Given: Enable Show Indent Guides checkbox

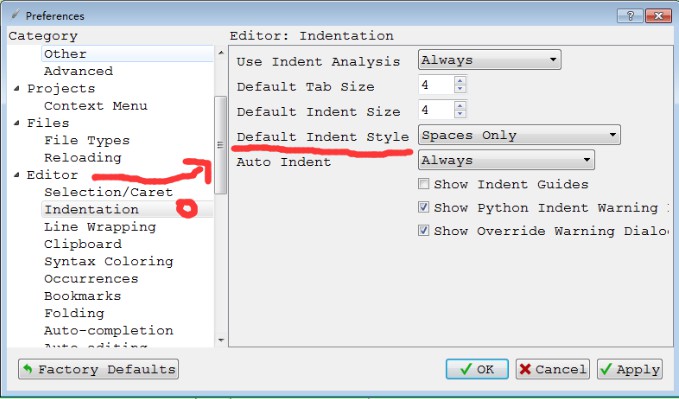Looking at the screenshot, I should [x=424, y=184].
